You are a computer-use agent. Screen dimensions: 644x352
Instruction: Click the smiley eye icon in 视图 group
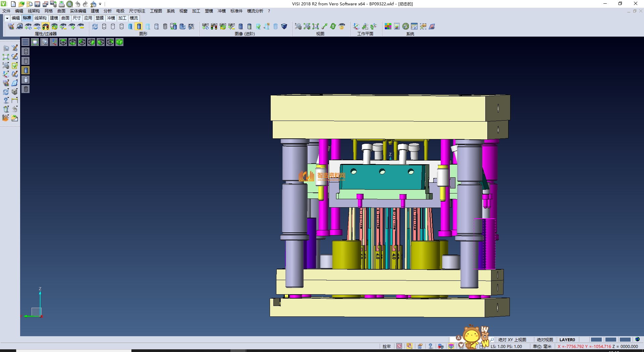point(342,27)
